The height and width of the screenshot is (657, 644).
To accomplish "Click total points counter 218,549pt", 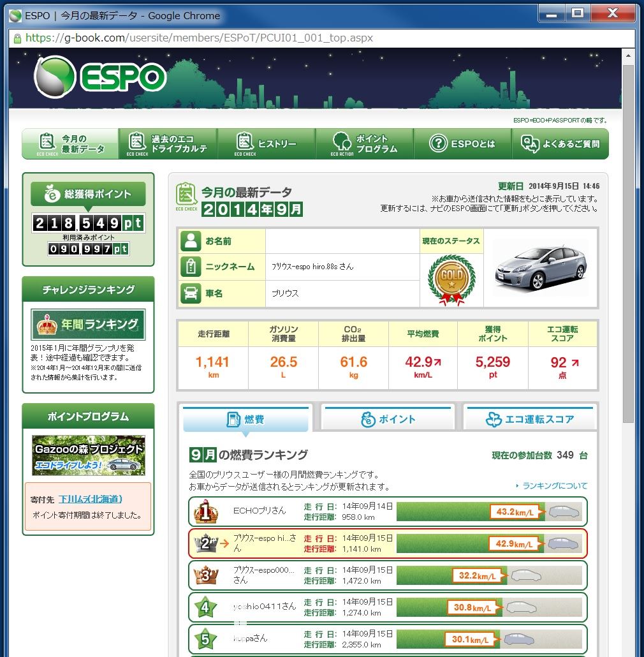I will [x=89, y=223].
